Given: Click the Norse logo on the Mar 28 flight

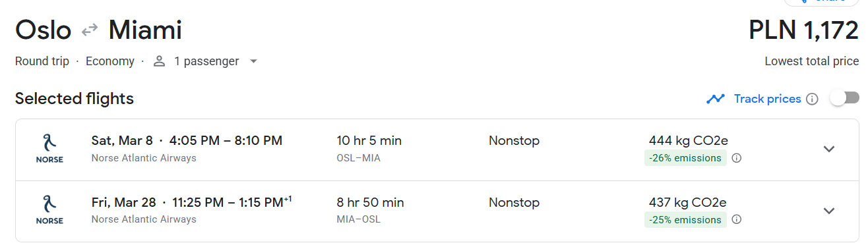Looking at the screenshot, I should (49, 211).
